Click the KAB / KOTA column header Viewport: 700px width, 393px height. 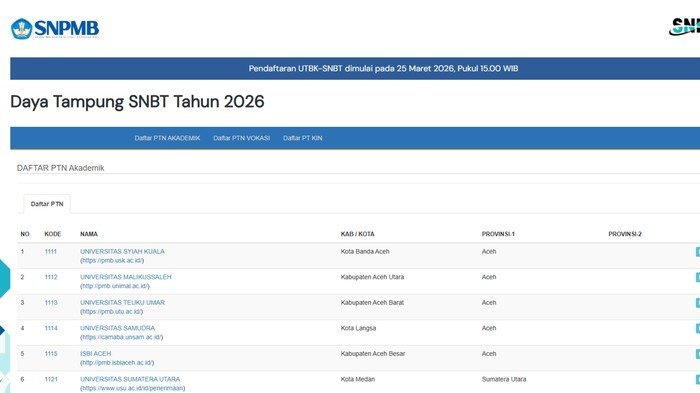click(357, 234)
